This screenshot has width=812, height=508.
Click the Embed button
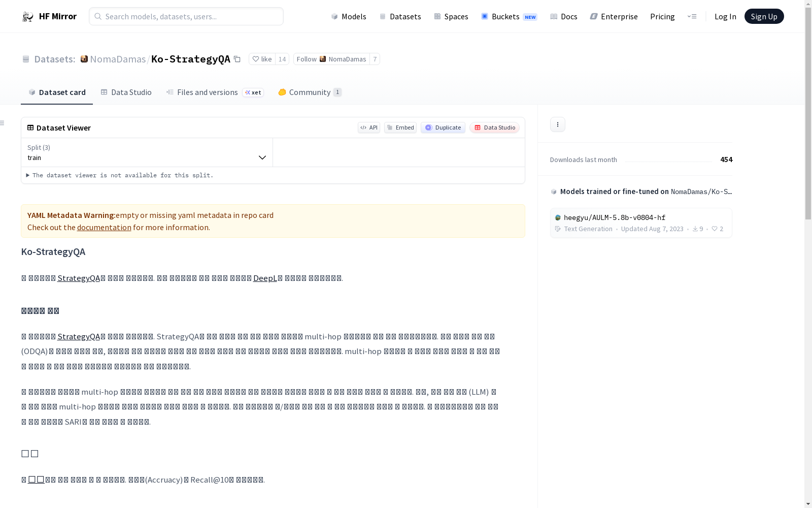pyautogui.click(x=400, y=128)
